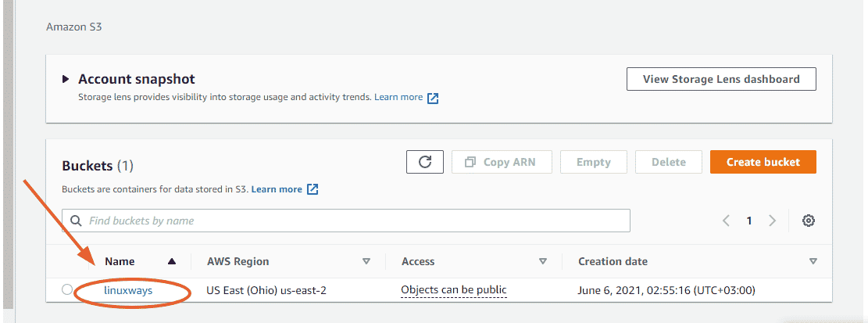The height and width of the screenshot is (323, 868).
Task: Click Create bucket button
Action: (763, 162)
